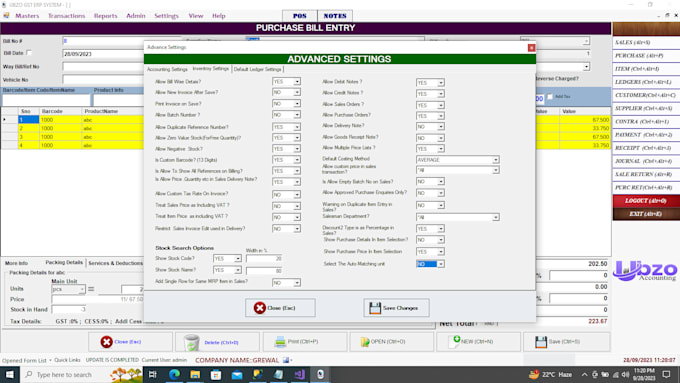
Task: Switch to the Default Ledger Settings tab
Action: 258,69
